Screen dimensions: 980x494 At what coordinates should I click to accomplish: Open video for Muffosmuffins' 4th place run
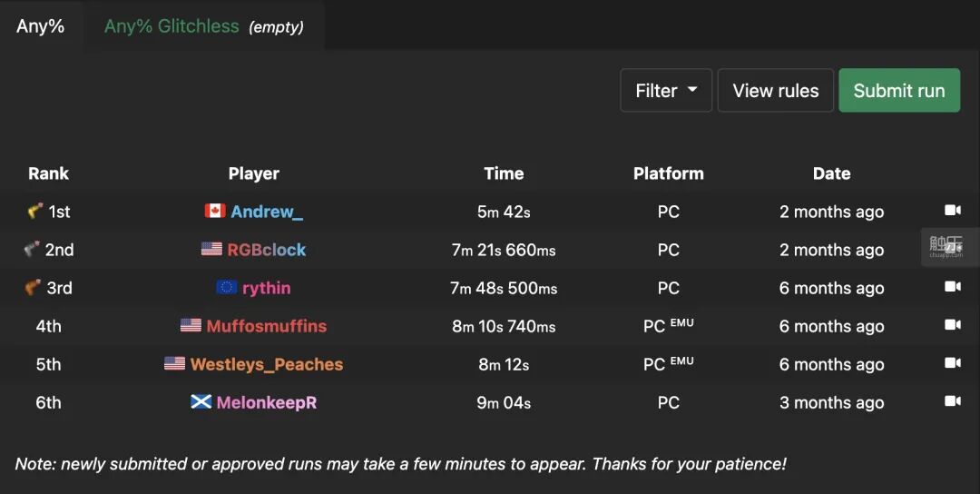(x=952, y=325)
